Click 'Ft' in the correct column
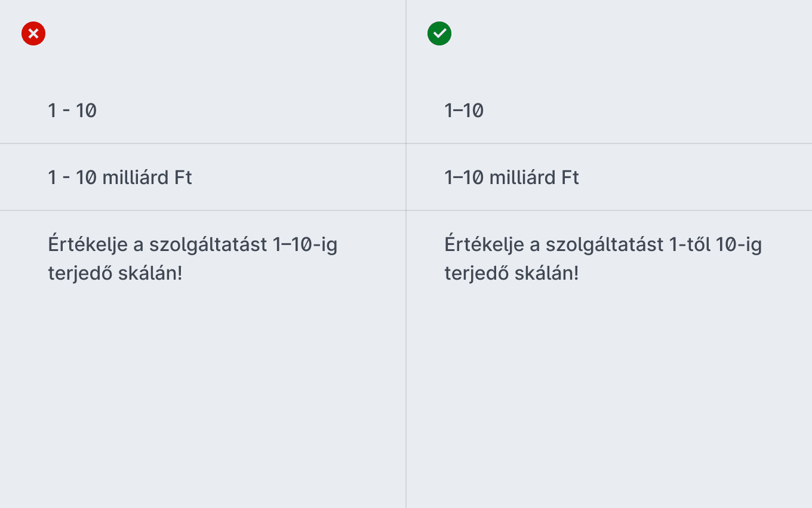 (x=570, y=178)
